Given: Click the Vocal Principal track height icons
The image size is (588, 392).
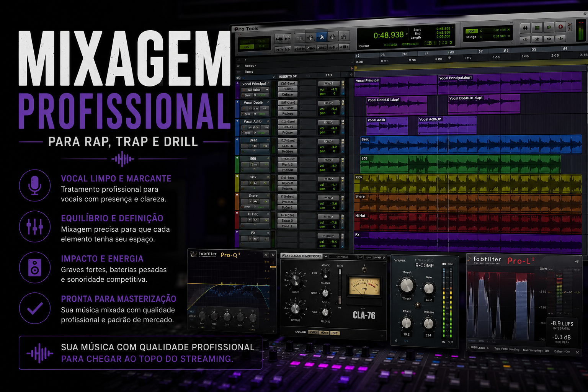Looking at the screenshot, I should [x=343, y=88].
